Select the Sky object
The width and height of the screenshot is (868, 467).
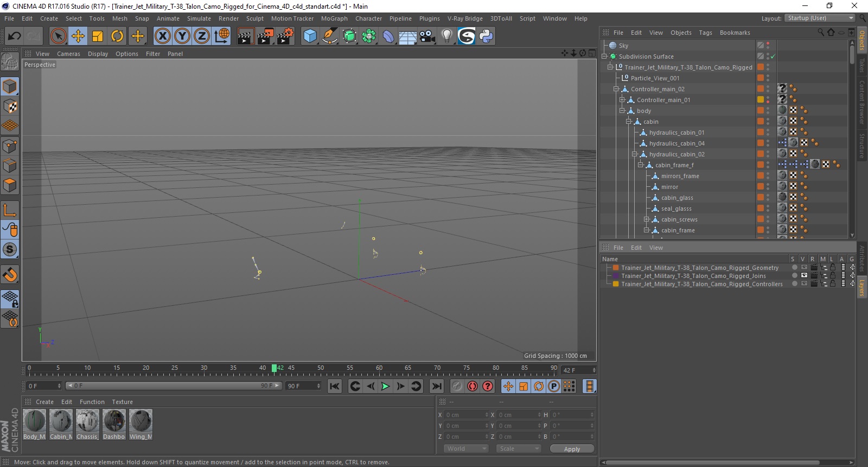(x=623, y=46)
